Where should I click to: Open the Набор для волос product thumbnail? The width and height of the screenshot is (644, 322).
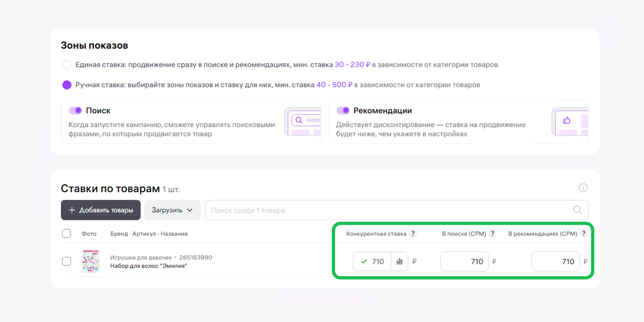click(91, 261)
